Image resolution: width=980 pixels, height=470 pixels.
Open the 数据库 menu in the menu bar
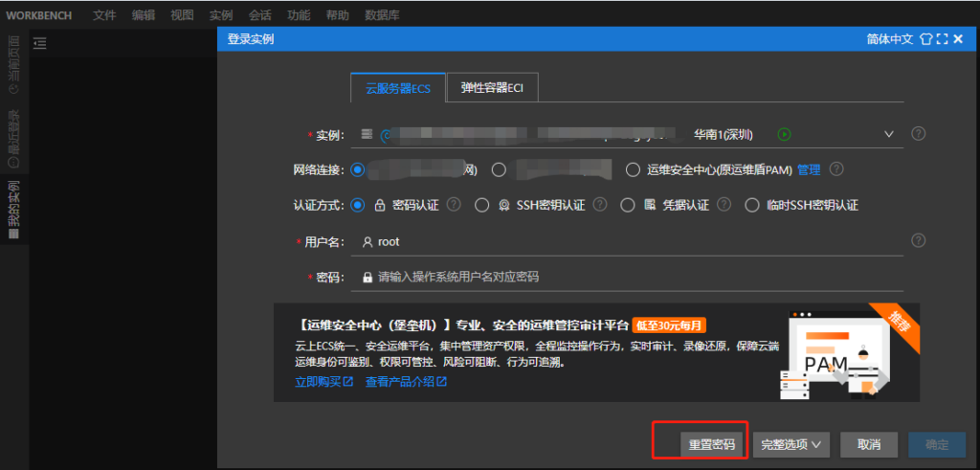click(383, 15)
